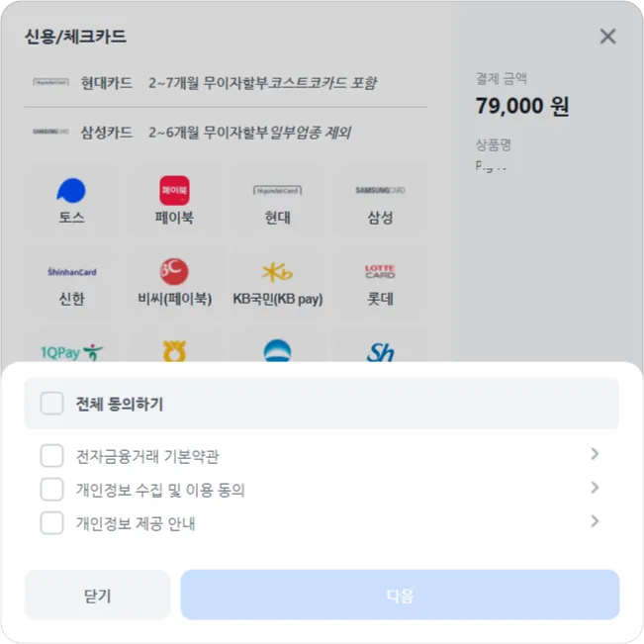Choose the Lotte Card tile

tap(380, 283)
